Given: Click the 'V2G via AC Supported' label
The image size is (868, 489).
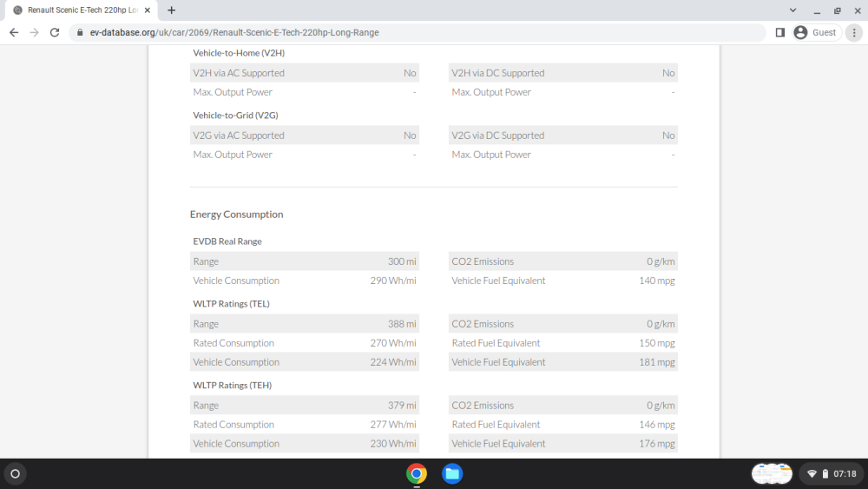Looking at the screenshot, I should click(239, 135).
